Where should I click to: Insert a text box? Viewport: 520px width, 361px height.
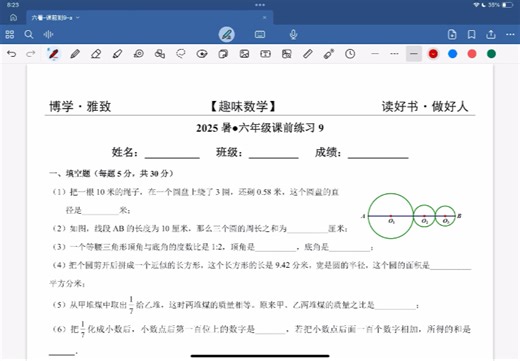point(265,54)
